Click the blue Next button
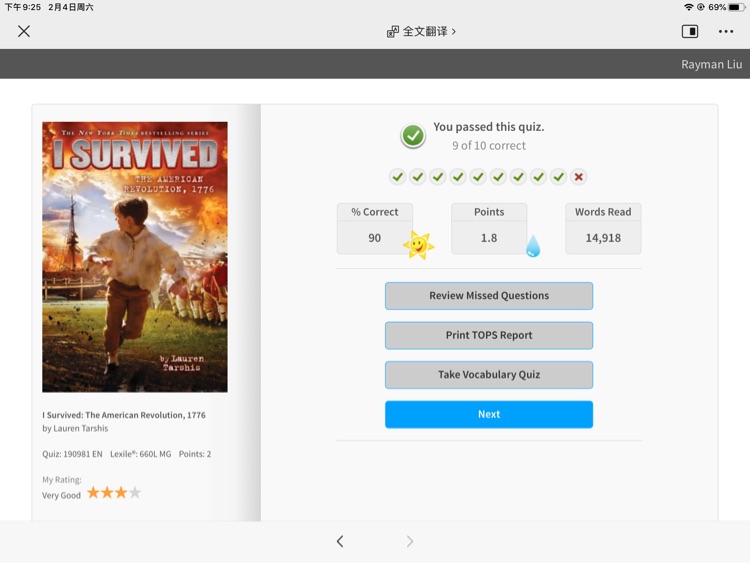The width and height of the screenshot is (750, 563). coord(489,414)
